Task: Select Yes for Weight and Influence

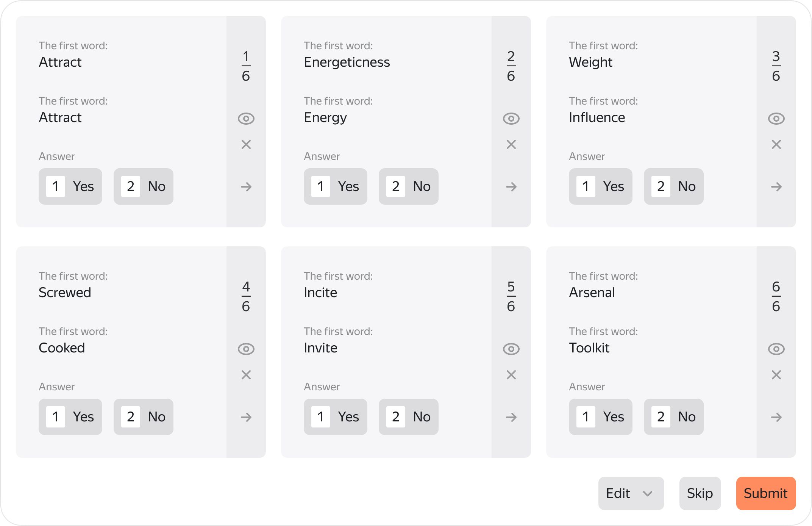Action: tap(601, 186)
